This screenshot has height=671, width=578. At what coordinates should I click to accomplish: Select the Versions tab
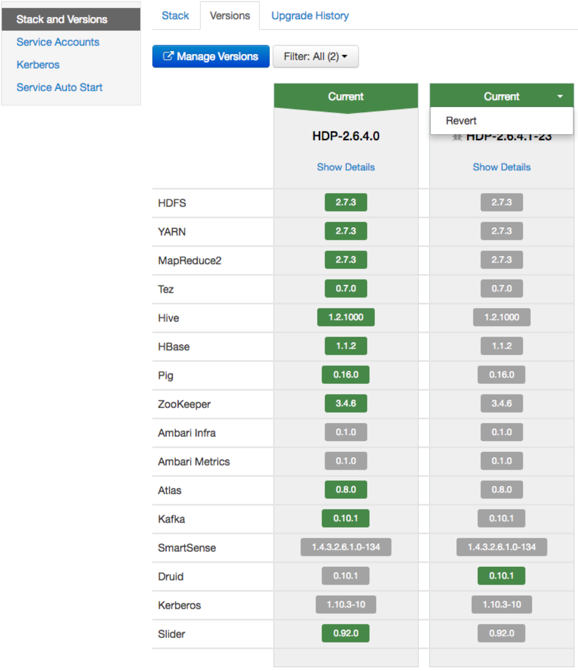(x=230, y=15)
